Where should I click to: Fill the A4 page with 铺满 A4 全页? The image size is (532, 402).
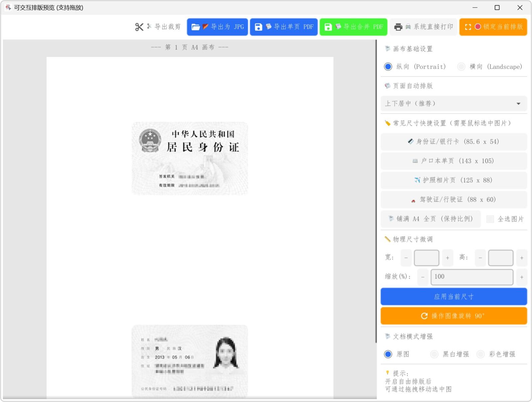point(431,219)
